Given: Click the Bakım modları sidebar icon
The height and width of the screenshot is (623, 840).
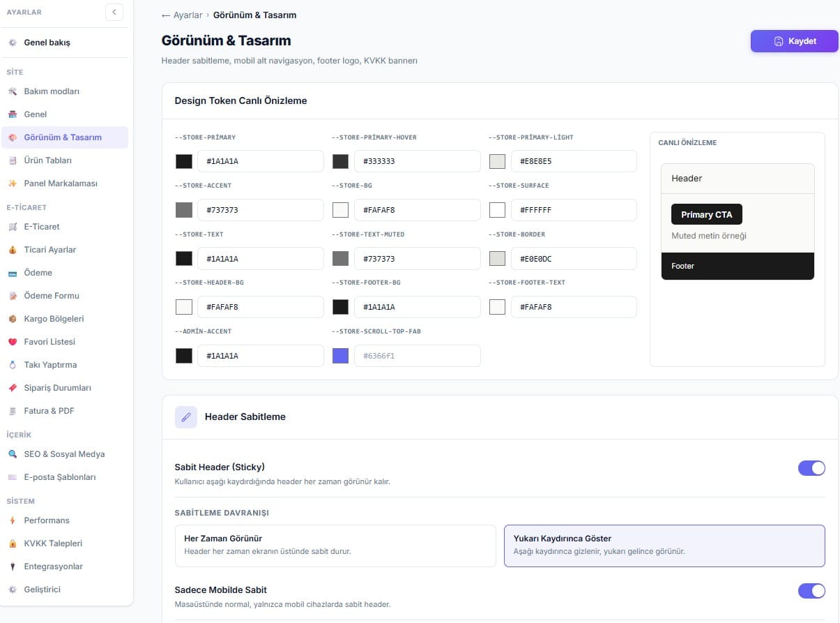Looking at the screenshot, I should (12, 91).
